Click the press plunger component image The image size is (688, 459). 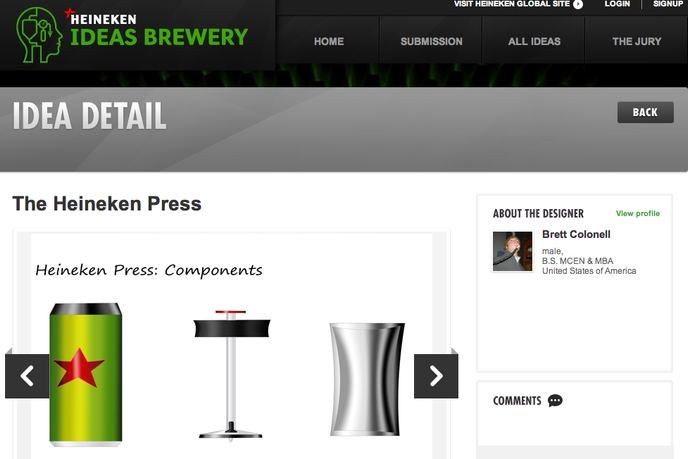pyautogui.click(x=232, y=375)
